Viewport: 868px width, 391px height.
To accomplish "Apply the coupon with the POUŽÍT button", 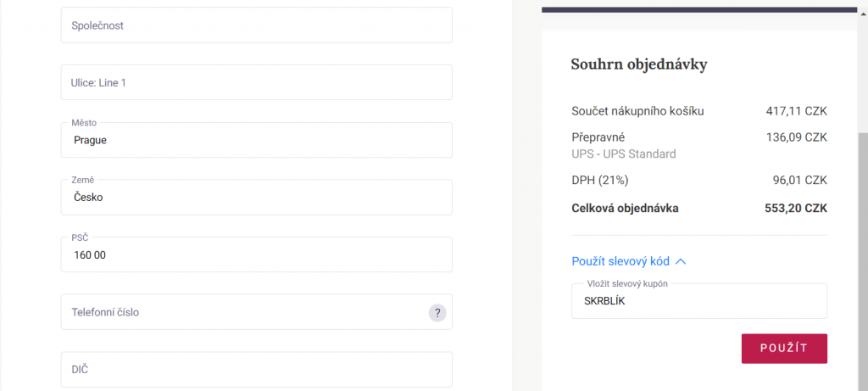I will [x=784, y=349].
